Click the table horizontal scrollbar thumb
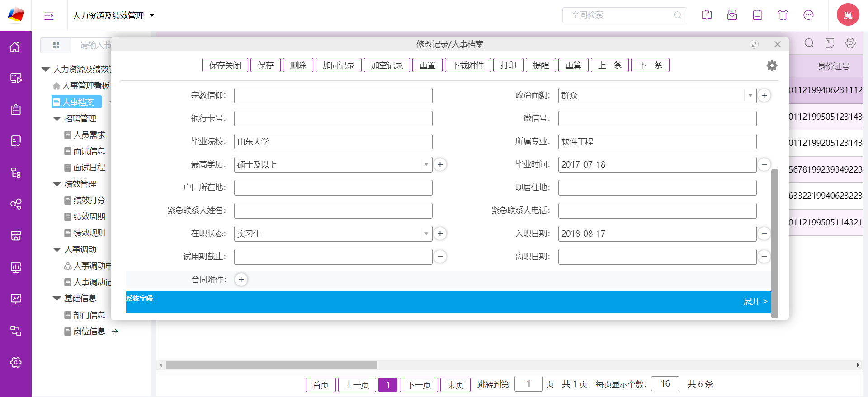This screenshot has height=397, width=868. click(271, 365)
